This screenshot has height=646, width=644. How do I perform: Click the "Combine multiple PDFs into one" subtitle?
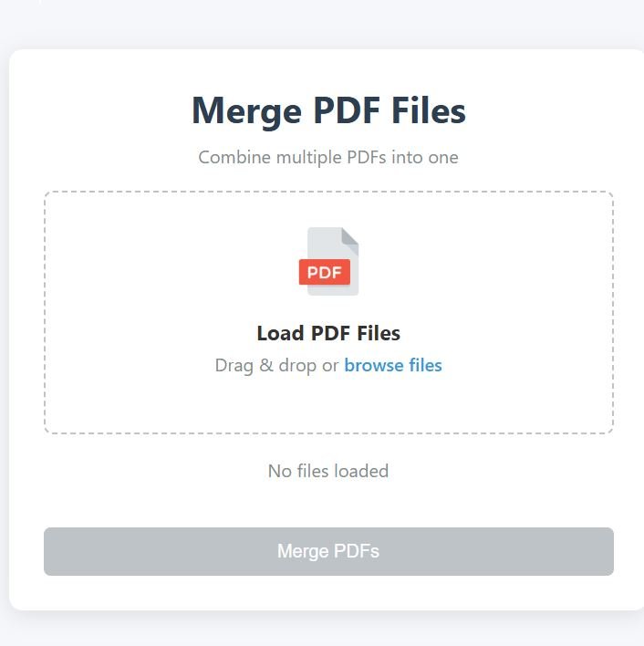(x=328, y=157)
